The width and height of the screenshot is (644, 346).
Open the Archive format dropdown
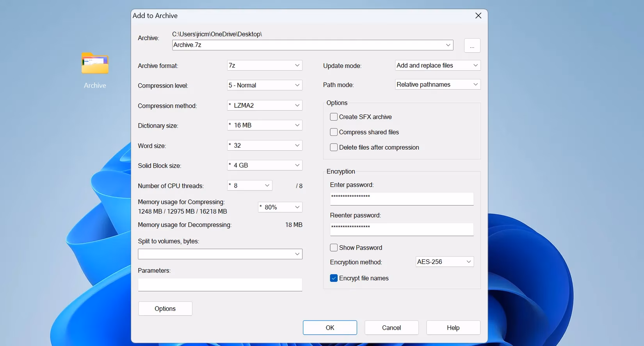(265, 65)
